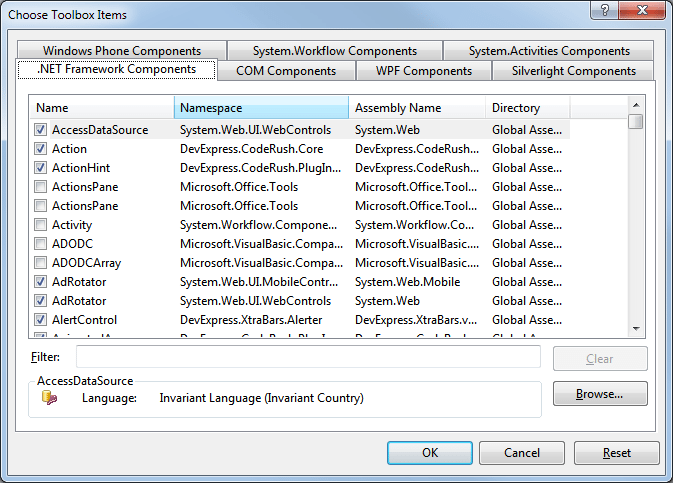Click the list scrollbar thumb
The image size is (673, 483).
(x=636, y=122)
